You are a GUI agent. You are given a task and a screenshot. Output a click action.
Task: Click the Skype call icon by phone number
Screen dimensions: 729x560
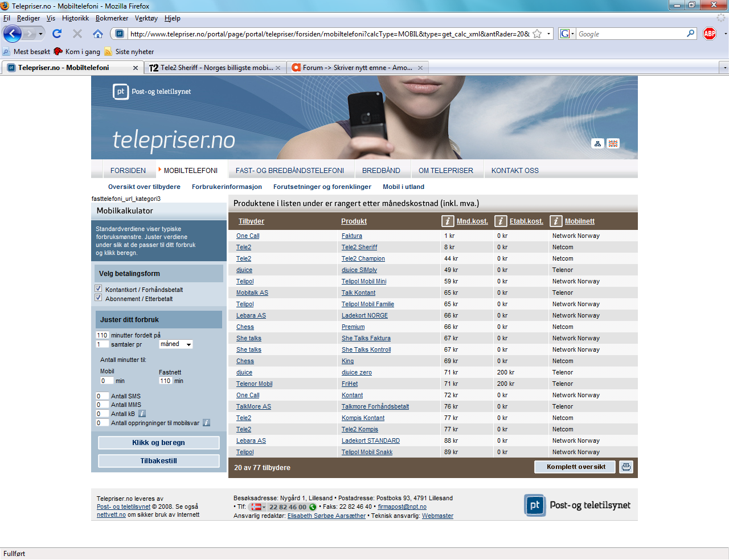coord(313,507)
